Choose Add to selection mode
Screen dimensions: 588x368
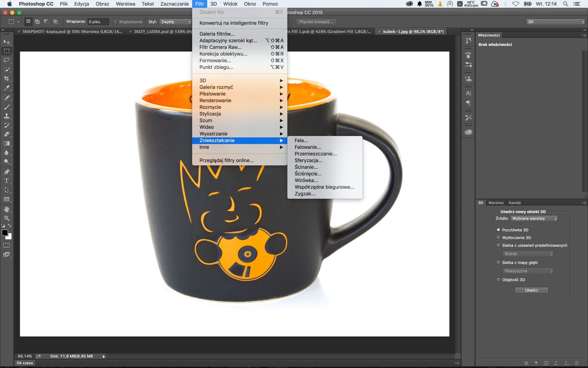[37, 22]
